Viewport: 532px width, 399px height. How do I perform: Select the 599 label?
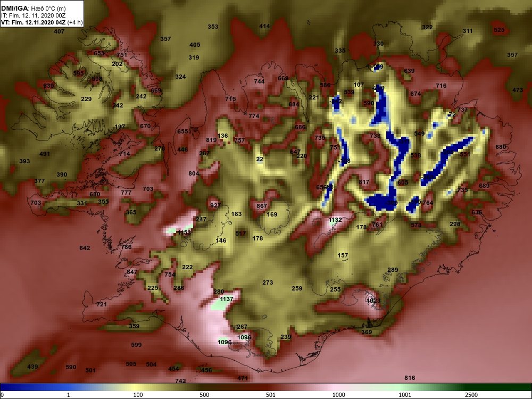coord(136,345)
